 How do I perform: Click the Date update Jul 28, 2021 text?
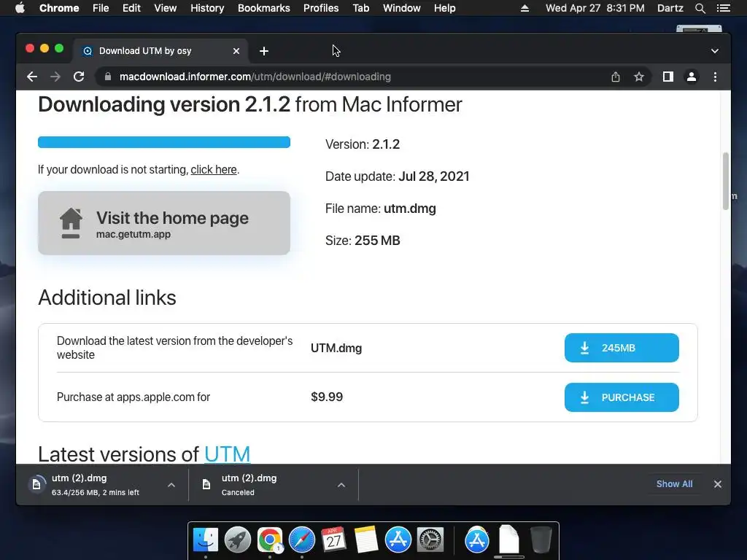point(398,176)
